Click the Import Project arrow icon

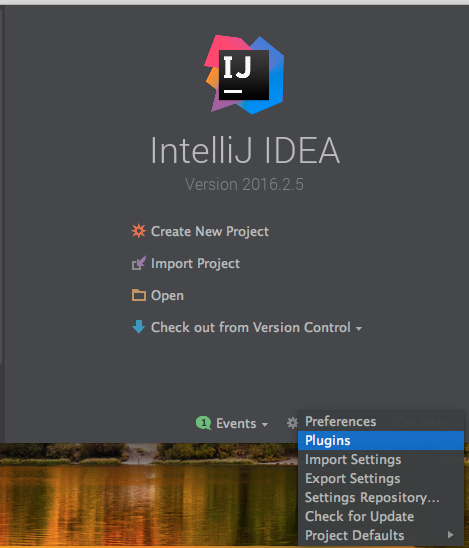click(139, 263)
